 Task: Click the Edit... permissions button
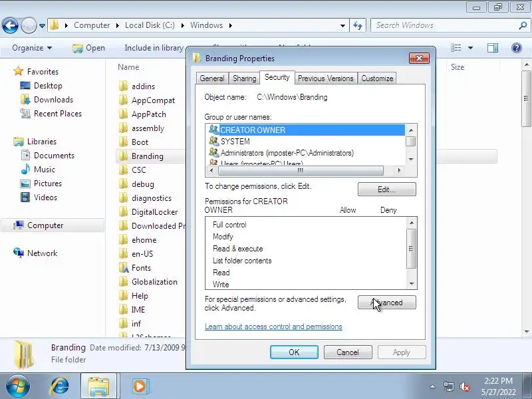click(x=387, y=190)
